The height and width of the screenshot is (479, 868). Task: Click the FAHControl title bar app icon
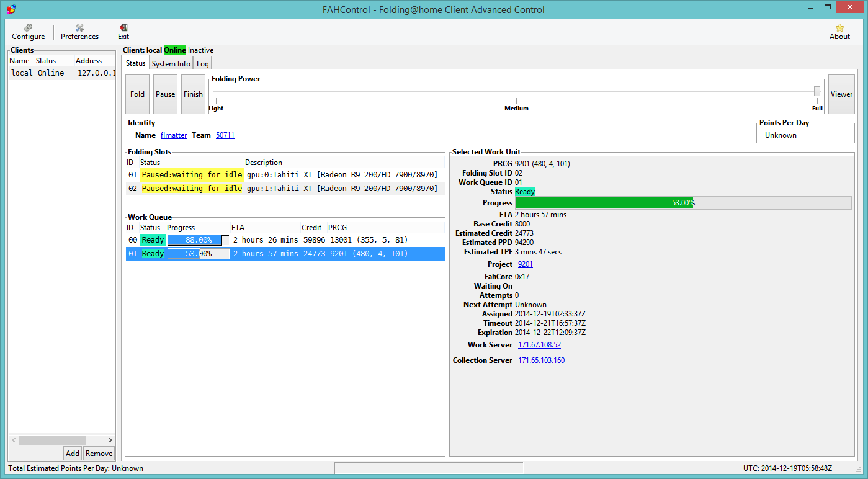point(11,9)
